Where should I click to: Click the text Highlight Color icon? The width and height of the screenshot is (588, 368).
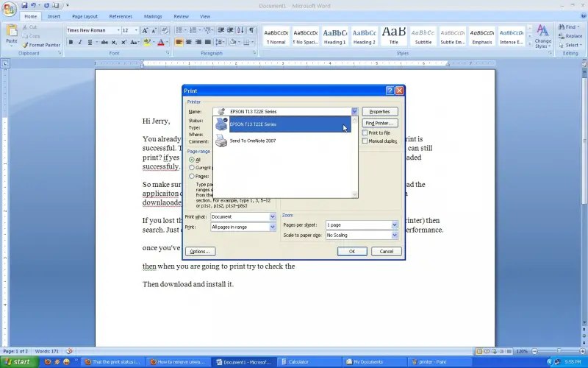(147, 42)
